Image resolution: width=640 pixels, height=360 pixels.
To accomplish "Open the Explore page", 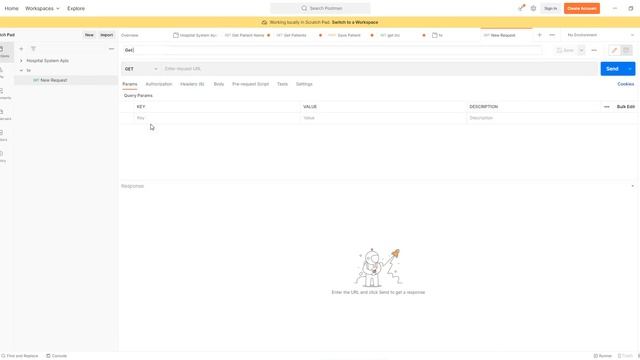I will pyautogui.click(x=76, y=8).
